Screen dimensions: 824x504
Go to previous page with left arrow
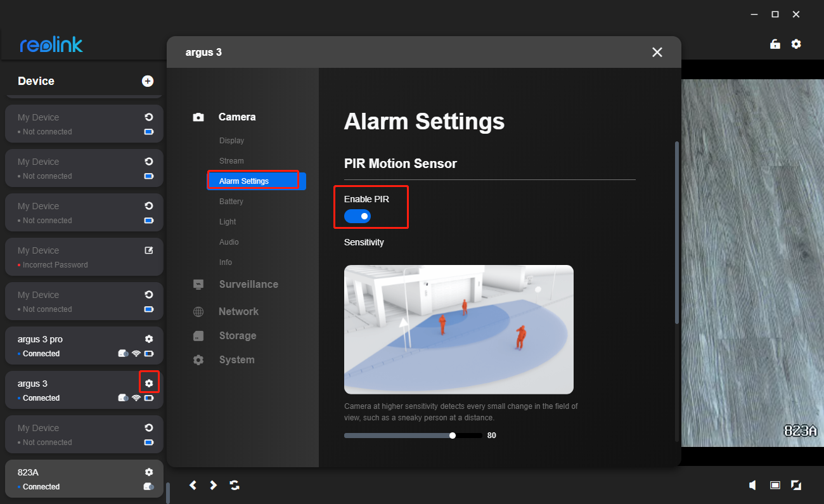193,485
